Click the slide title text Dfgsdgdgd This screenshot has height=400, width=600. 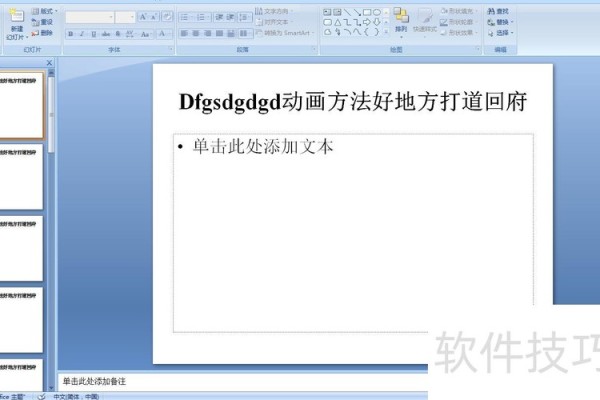[230, 102]
